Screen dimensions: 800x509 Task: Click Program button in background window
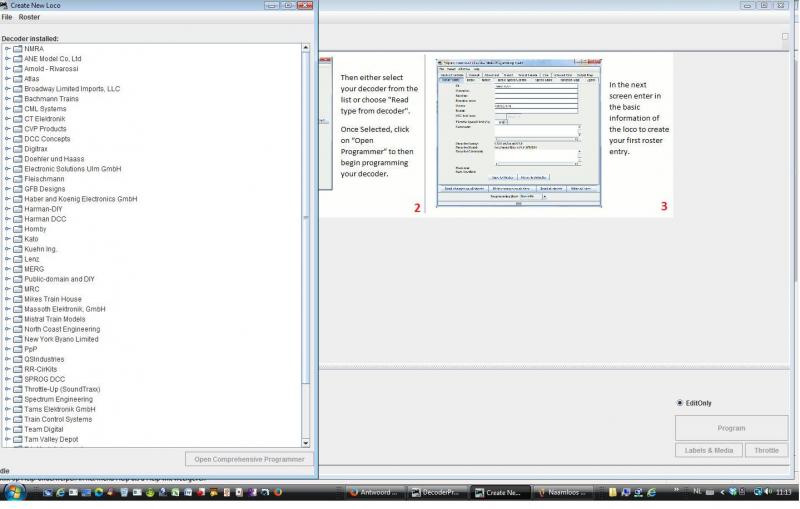click(731, 428)
